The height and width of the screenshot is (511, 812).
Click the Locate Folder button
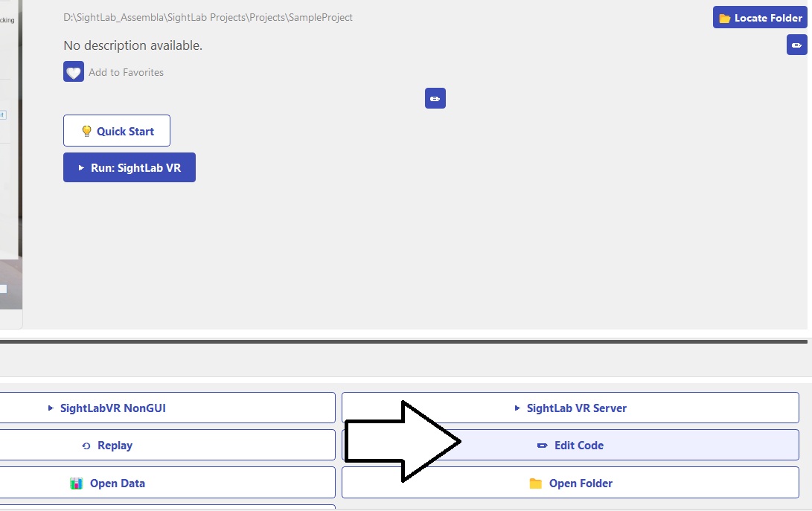click(760, 18)
